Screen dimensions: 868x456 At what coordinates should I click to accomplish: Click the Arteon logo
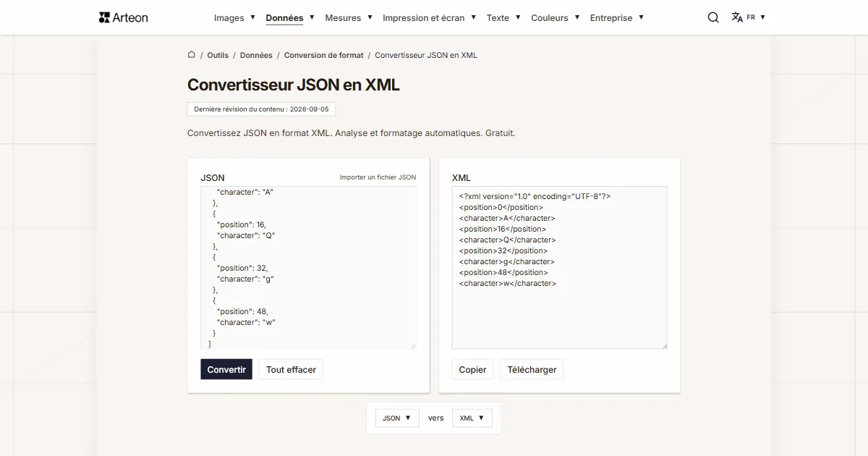click(123, 17)
